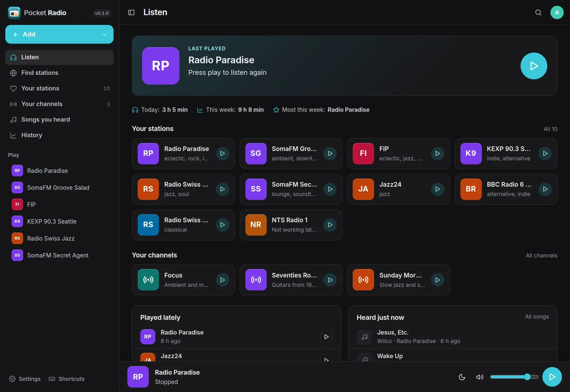
Task: Play the FIP station card
Action: (x=437, y=154)
